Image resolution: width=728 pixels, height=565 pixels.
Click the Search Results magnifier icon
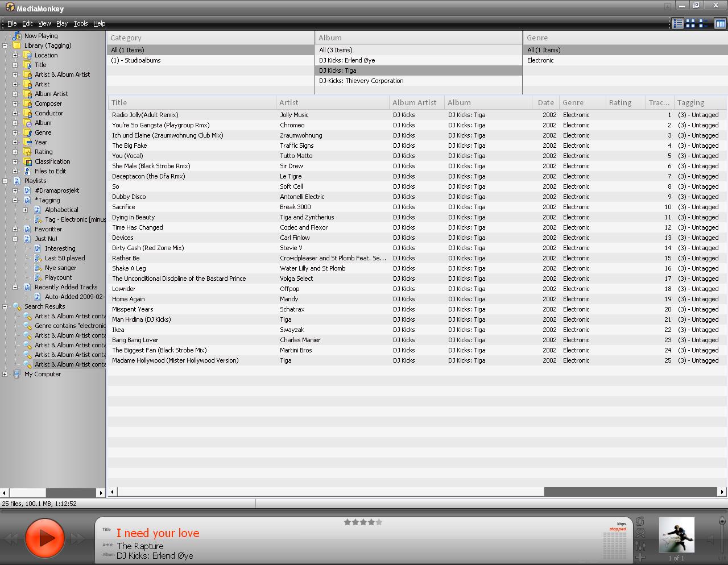coord(17,306)
